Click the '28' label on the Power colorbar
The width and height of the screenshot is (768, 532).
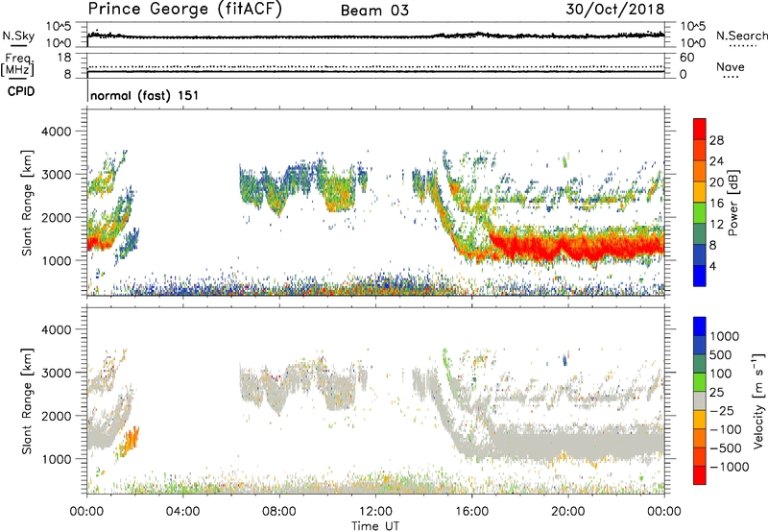coord(716,140)
